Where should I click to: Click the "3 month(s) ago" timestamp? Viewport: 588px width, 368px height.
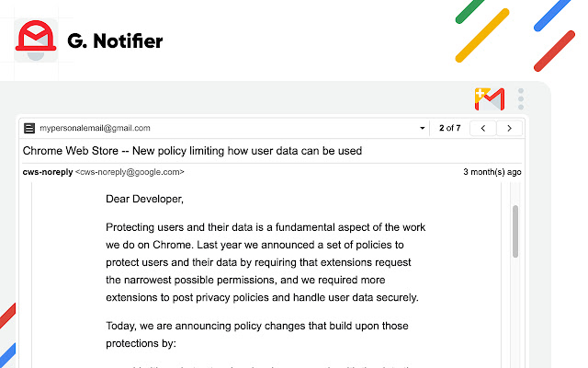493,172
